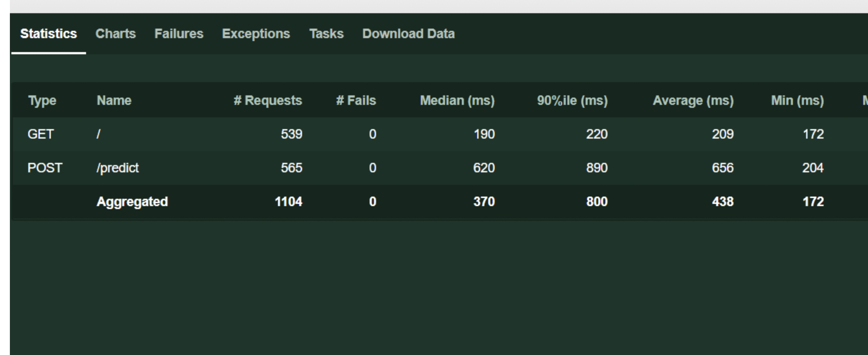Switch to the Charts tab

116,34
